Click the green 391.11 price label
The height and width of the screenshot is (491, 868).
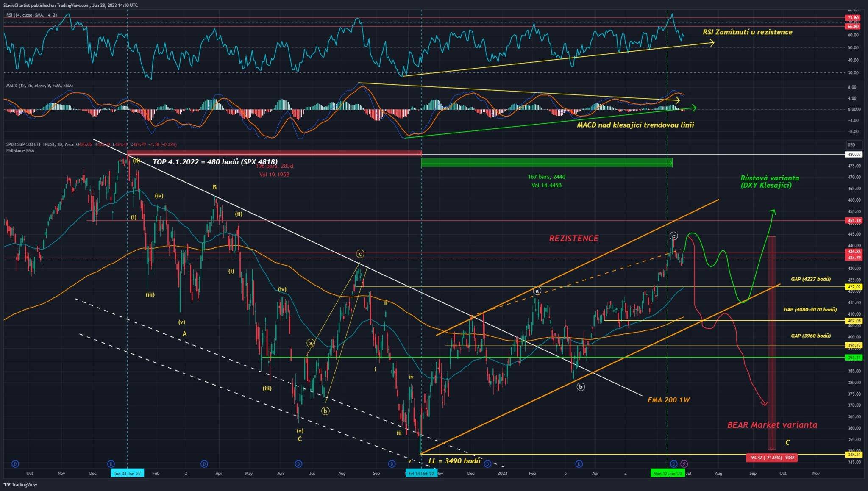click(x=854, y=358)
